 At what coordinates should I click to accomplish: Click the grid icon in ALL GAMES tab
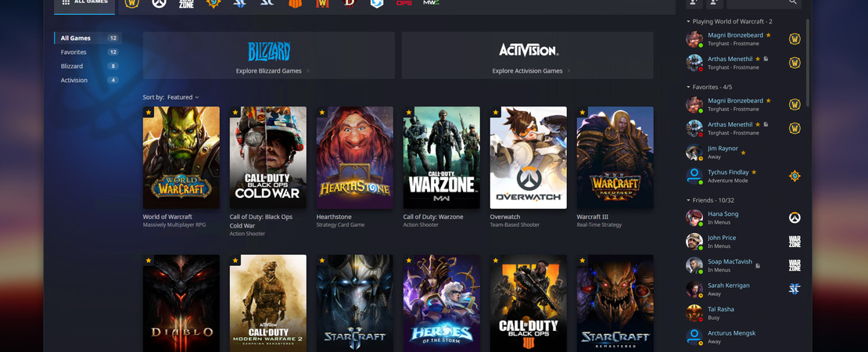point(66,2)
